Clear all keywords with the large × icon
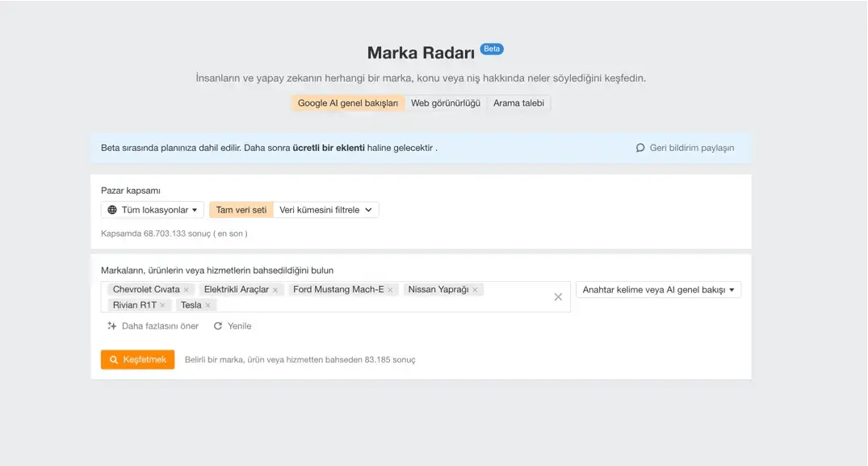The height and width of the screenshot is (466, 868). click(x=558, y=296)
